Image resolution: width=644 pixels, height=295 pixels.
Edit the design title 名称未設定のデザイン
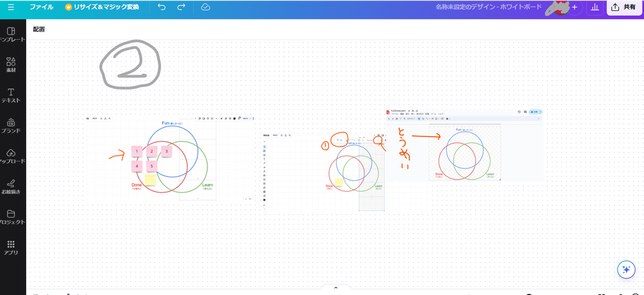coord(488,8)
